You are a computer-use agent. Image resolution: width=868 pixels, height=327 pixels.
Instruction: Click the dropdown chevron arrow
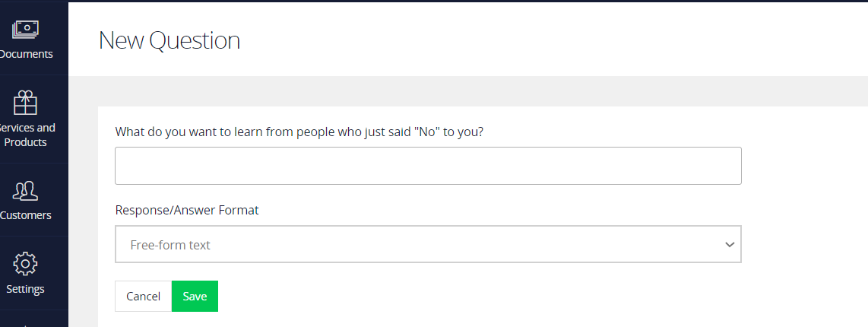[x=730, y=245]
